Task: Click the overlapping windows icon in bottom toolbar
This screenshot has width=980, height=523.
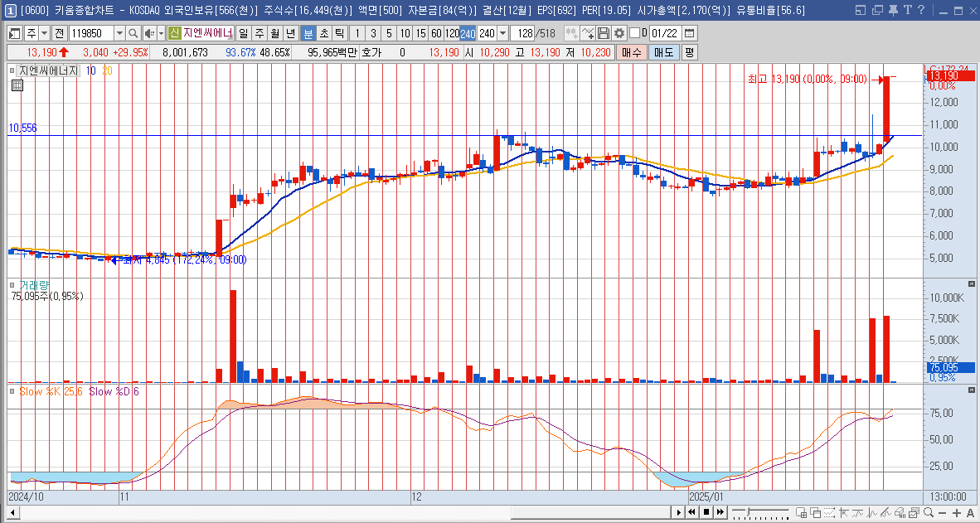Action: coord(816,513)
